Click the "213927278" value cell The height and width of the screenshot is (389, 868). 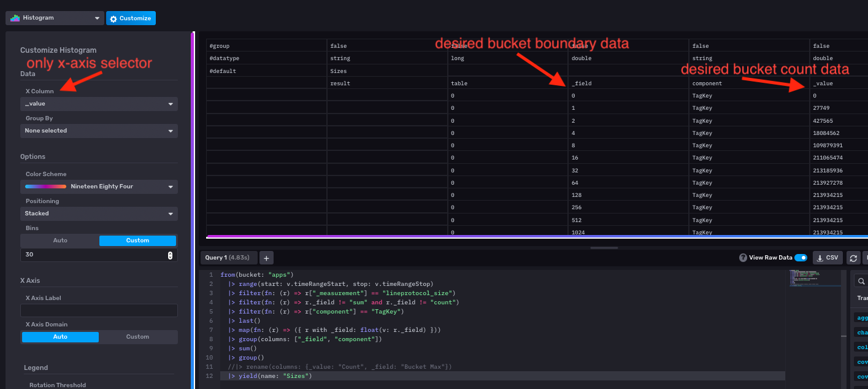click(x=839, y=183)
